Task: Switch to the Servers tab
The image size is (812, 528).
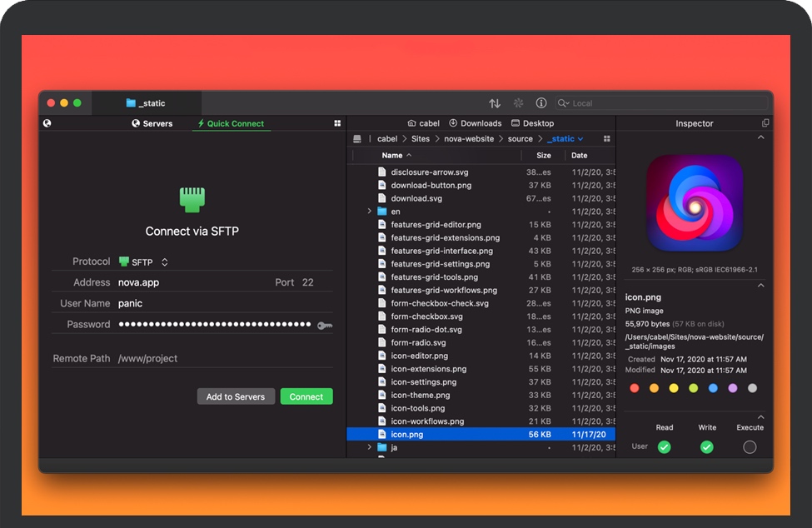Action: [x=152, y=123]
